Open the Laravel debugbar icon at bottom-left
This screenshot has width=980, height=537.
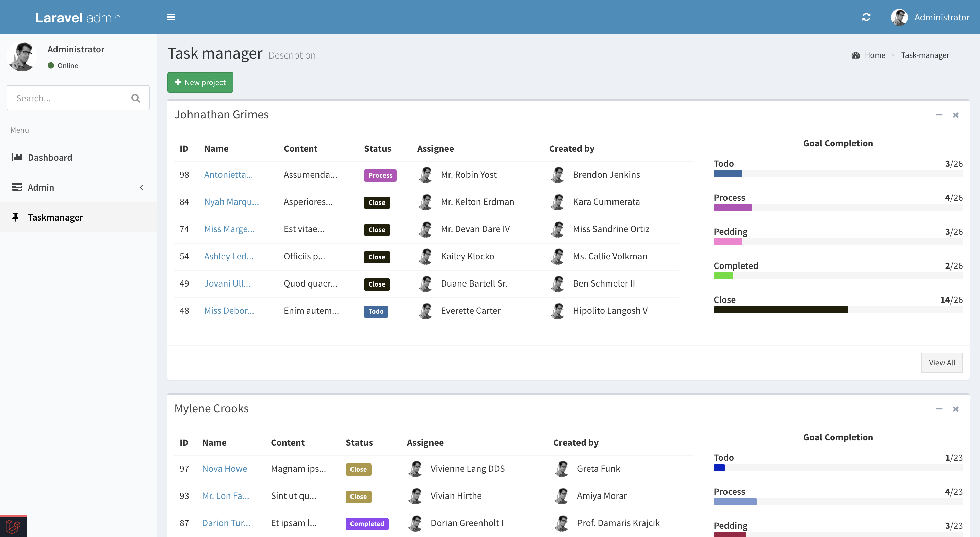[13, 526]
